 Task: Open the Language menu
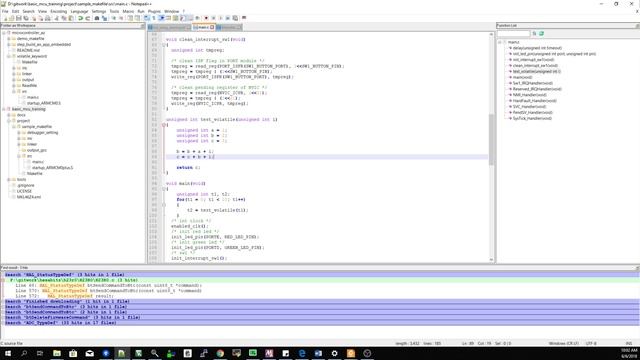click(79, 11)
